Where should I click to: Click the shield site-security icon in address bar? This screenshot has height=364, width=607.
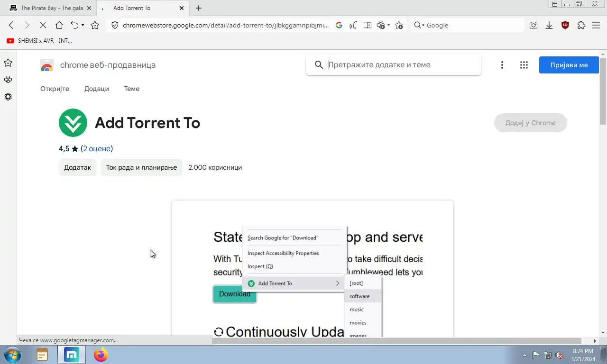115,25
